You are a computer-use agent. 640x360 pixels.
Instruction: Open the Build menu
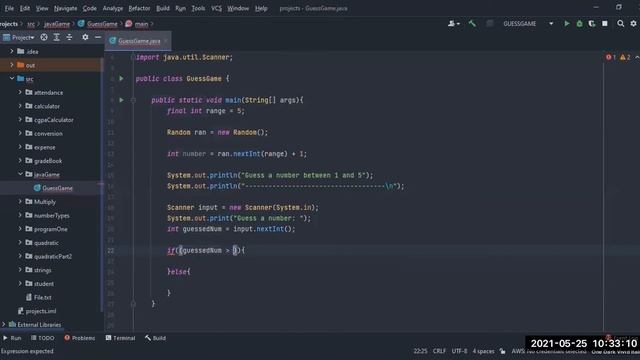point(163,8)
